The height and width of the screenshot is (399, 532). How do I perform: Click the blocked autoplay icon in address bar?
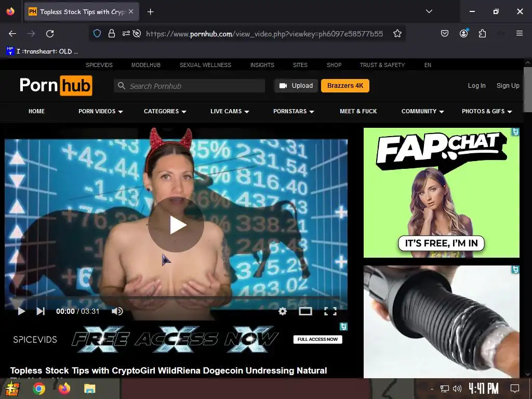pyautogui.click(x=137, y=34)
